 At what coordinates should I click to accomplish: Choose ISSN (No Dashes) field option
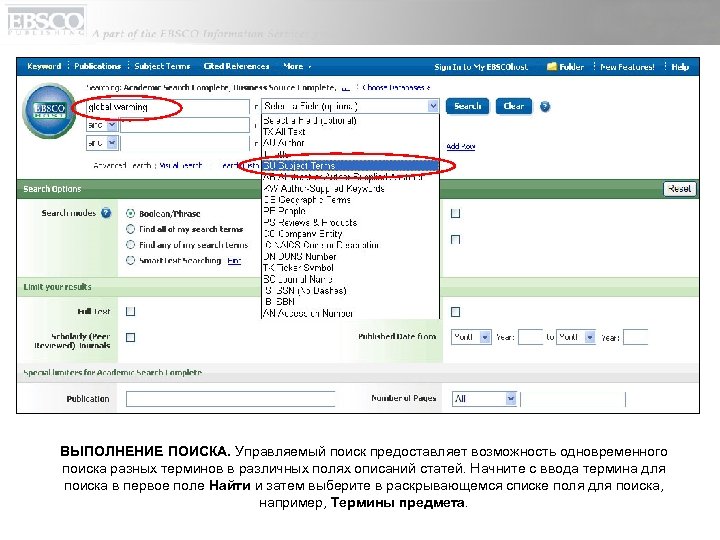coord(350,290)
